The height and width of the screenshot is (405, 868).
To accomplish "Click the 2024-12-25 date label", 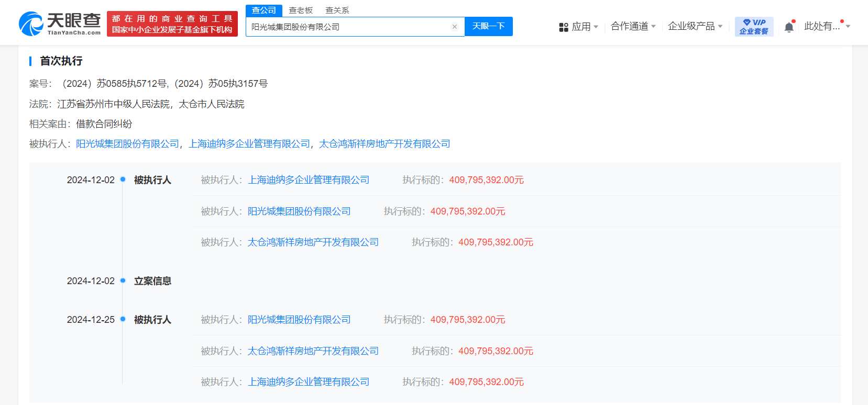I will pyautogui.click(x=91, y=320).
